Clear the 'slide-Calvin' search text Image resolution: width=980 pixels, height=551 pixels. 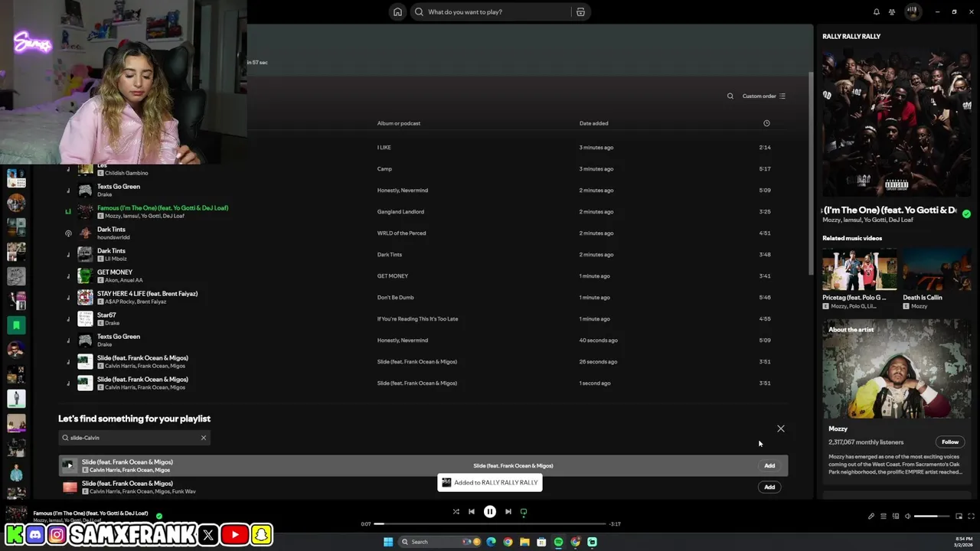pos(204,438)
